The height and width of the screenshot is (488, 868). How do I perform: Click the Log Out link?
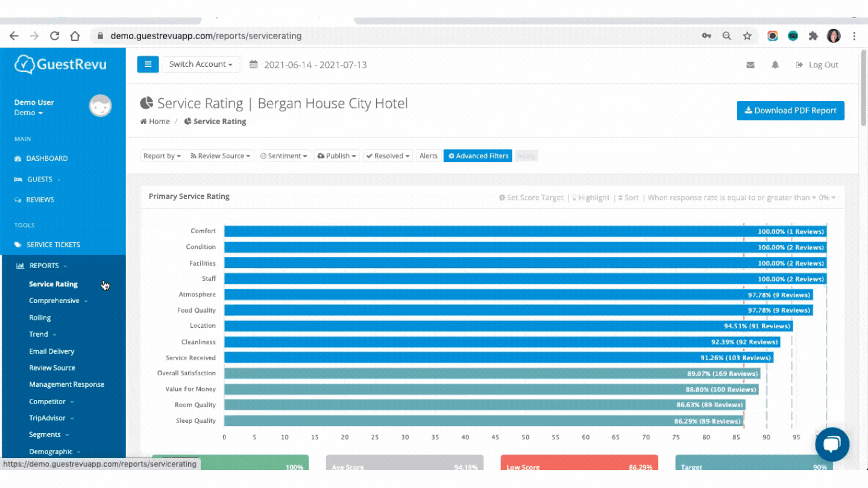817,65
